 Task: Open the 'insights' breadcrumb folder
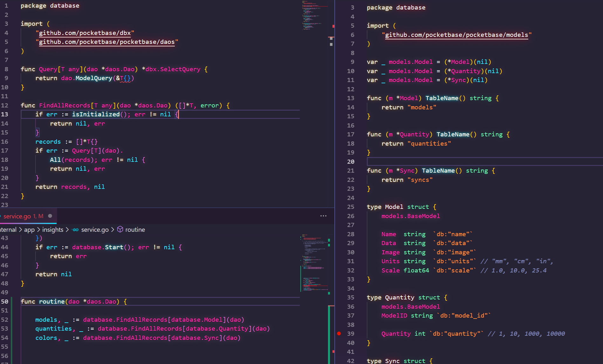pyautogui.click(x=53, y=230)
